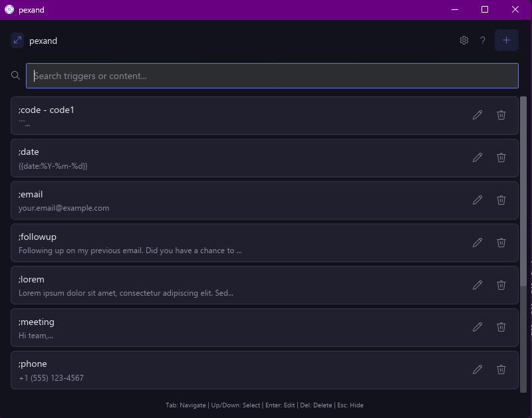Click the search triggers input field
This screenshot has width=532, height=418.
(266, 75)
